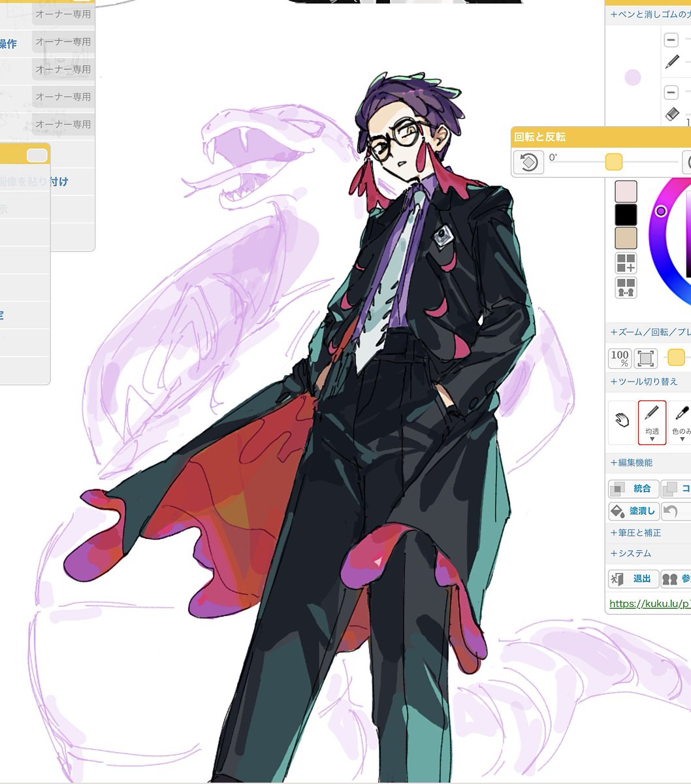
Task: Expand the システム section
Action: click(648, 554)
